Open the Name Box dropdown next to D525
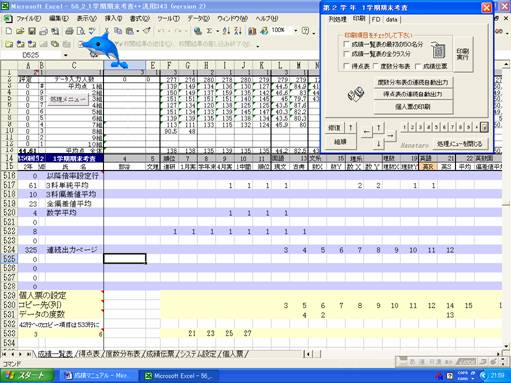The width and height of the screenshot is (511, 383). click(x=66, y=55)
